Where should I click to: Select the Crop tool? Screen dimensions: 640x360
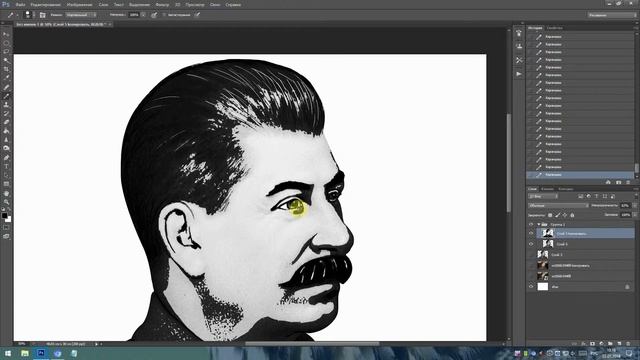(6, 69)
